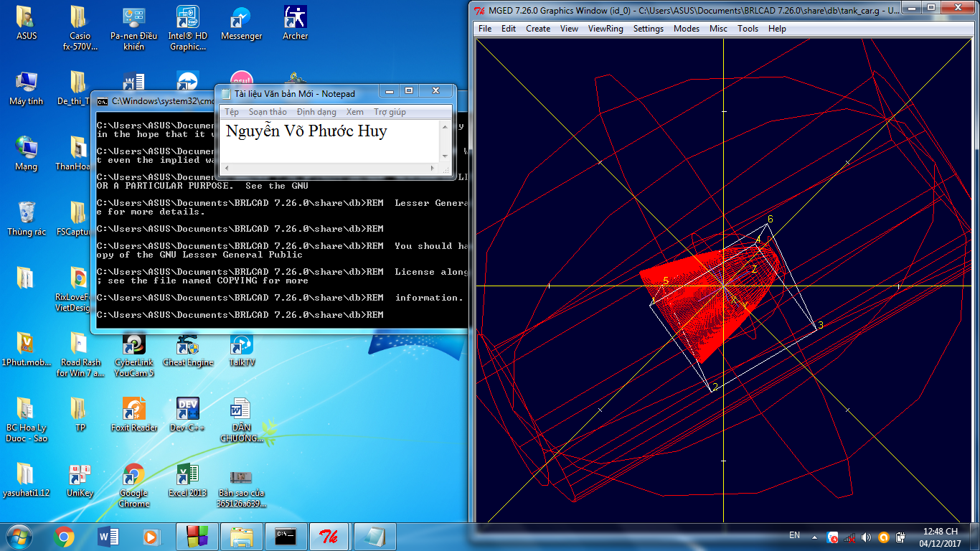Click the MGED taskbar button

[x=330, y=537]
